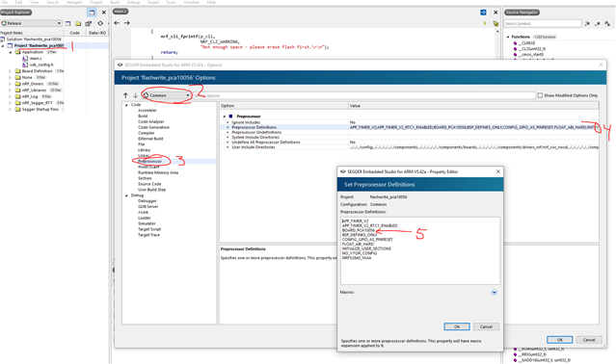Click the __CLREX() function icon
This screenshot has height=364, width=616.
[516, 42]
